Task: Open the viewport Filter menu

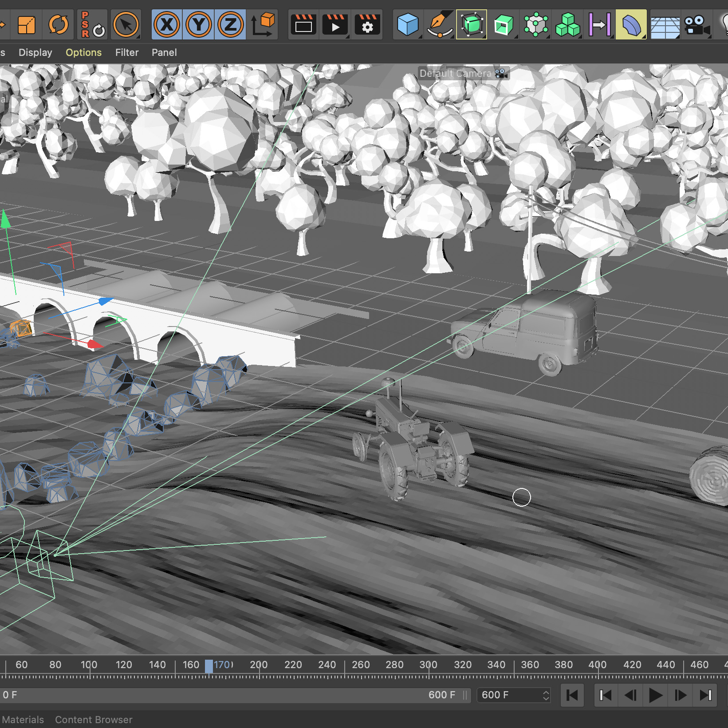Action: [127, 52]
